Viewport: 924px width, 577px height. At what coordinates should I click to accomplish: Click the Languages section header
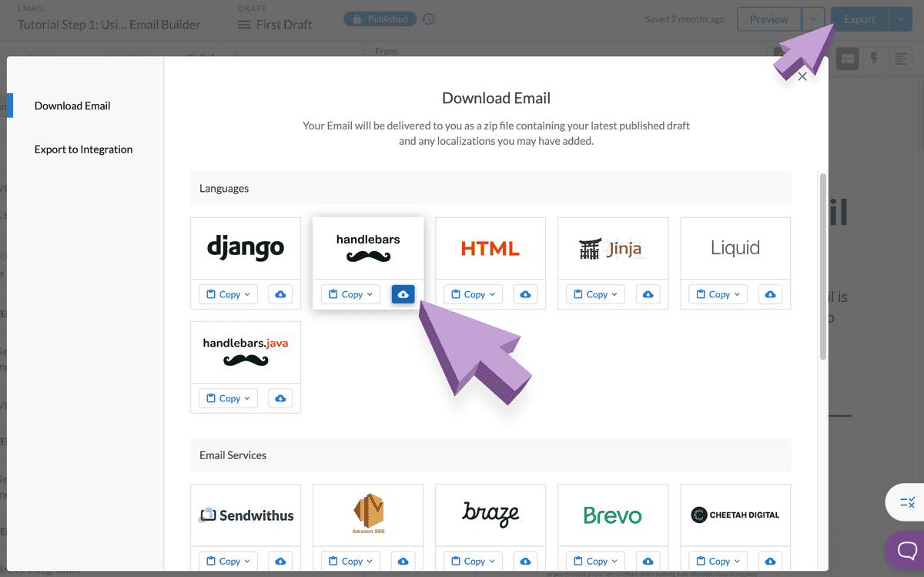coord(490,188)
